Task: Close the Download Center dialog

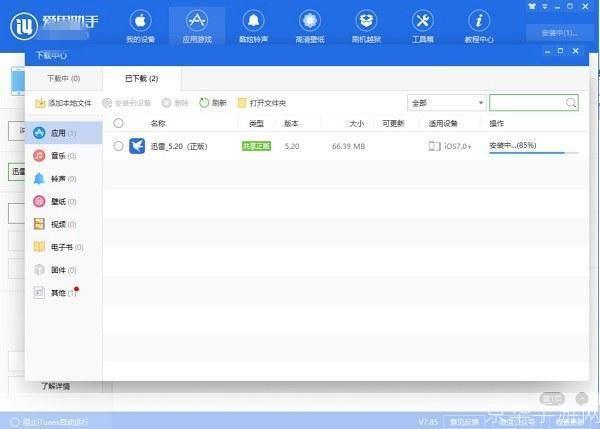Action: click(576, 51)
